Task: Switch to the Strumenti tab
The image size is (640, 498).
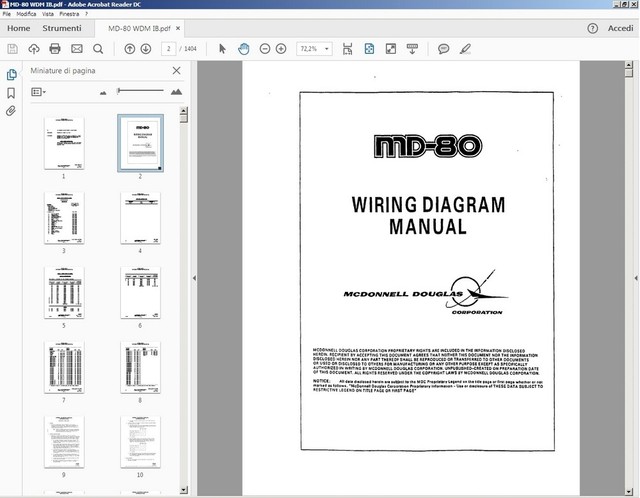Action: [x=62, y=28]
